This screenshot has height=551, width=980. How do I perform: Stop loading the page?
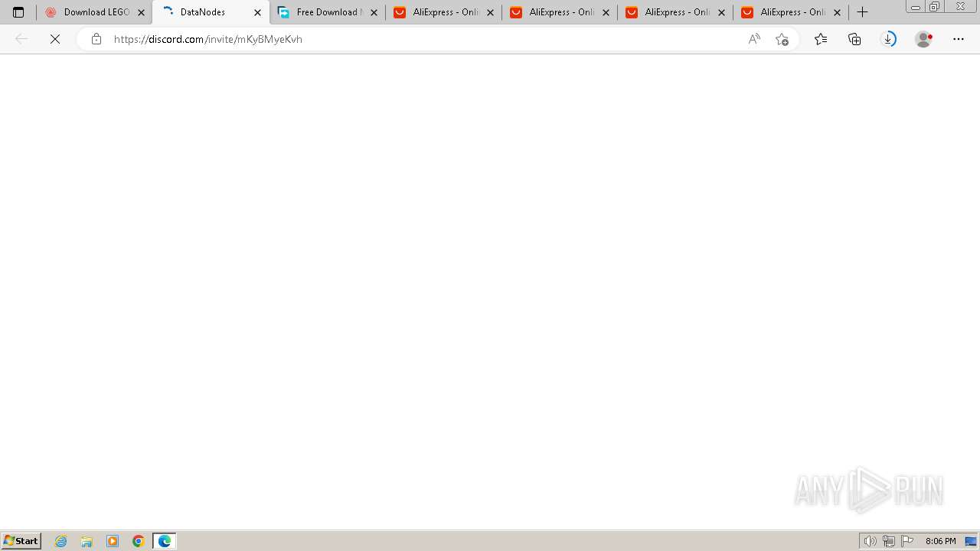[55, 39]
